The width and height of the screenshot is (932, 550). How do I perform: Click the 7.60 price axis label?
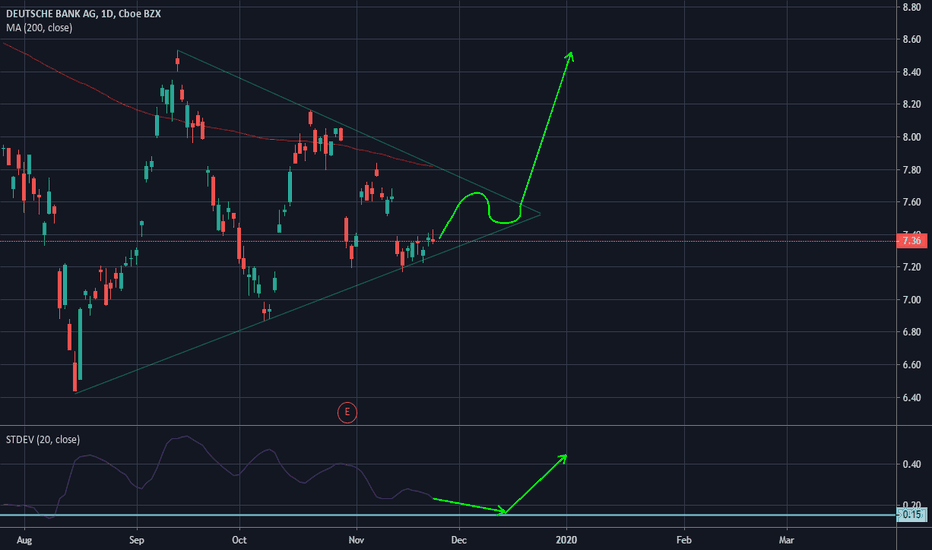coord(911,202)
